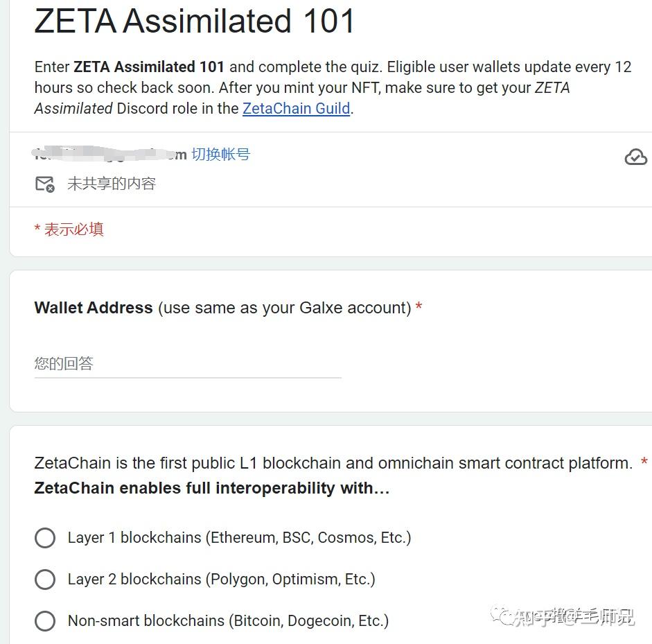Select Non-smart blockchains (Bitcoin, Dogecoin, Etc.)
The width and height of the screenshot is (652, 644).
45,620
